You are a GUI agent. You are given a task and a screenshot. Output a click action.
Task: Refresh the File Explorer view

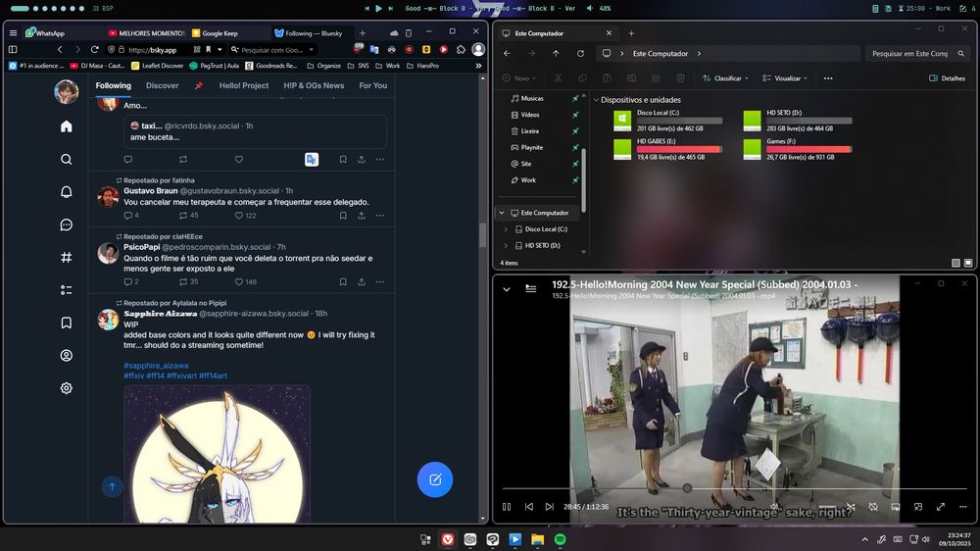tap(580, 54)
